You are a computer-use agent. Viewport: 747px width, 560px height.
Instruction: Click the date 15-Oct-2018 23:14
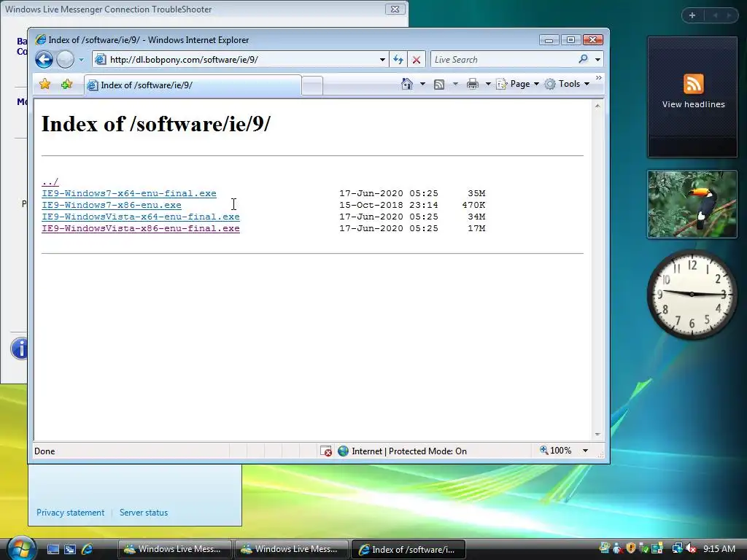coord(388,205)
